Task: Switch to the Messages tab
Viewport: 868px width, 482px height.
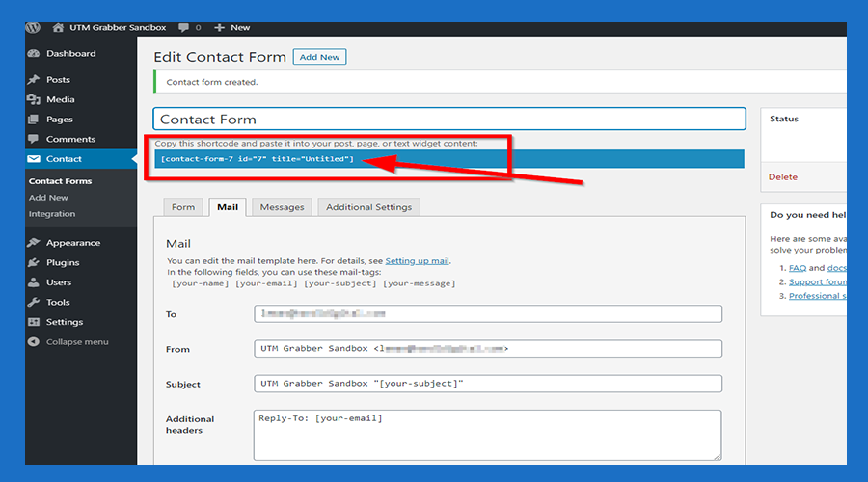Action: point(283,207)
